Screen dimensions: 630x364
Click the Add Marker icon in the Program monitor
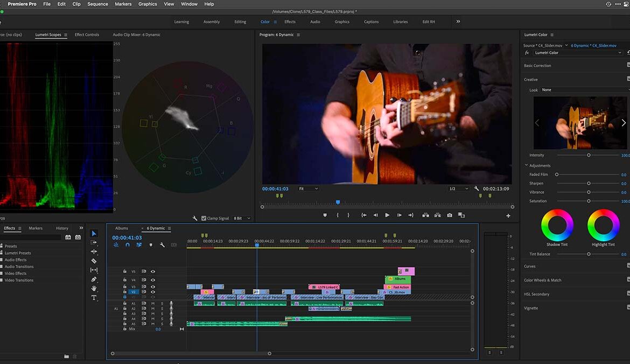coord(325,215)
